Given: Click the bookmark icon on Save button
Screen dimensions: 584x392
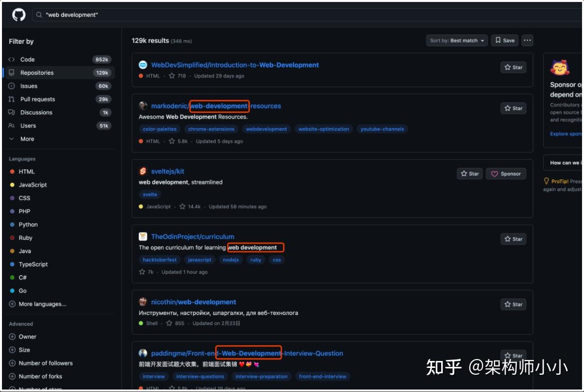Looking at the screenshot, I should pyautogui.click(x=498, y=40).
